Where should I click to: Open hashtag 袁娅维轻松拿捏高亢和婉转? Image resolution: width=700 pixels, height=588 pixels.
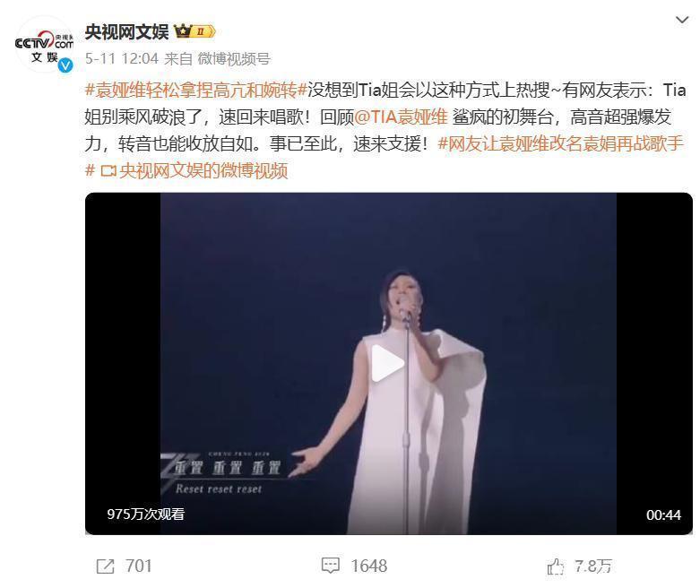[196, 91]
